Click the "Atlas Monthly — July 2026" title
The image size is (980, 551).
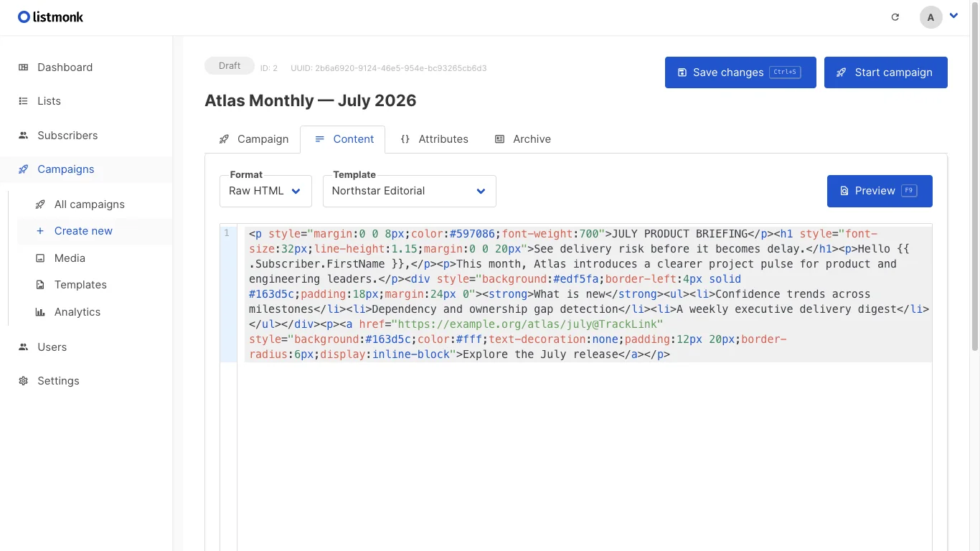pyautogui.click(x=311, y=100)
